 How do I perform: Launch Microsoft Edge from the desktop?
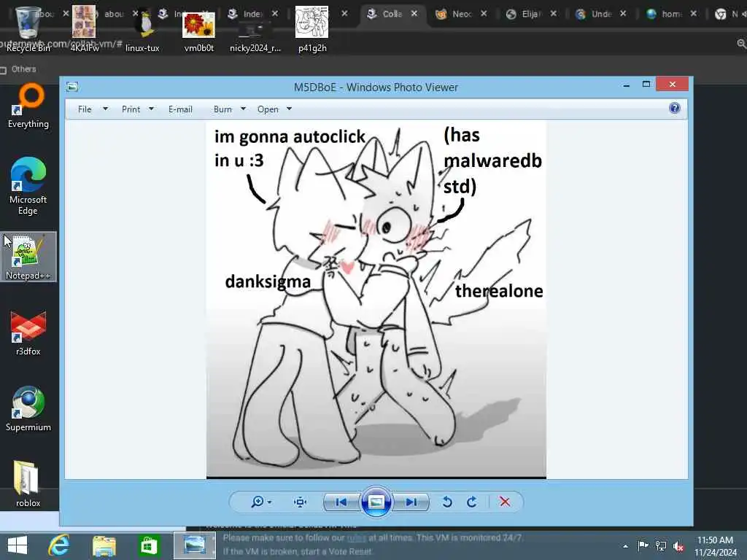(28, 186)
